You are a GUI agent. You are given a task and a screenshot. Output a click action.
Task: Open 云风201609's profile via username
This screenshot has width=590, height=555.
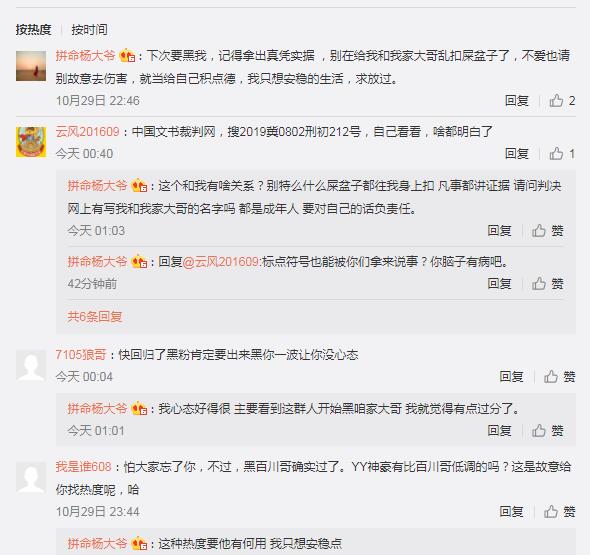pyautogui.click(x=87, y=132)
